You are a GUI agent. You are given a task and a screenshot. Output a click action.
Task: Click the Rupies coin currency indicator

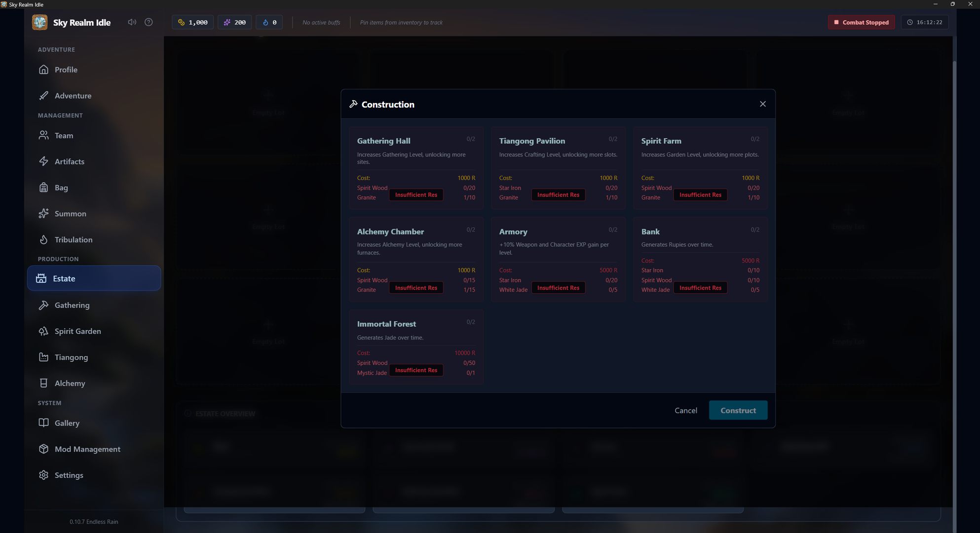click(192, 22)
